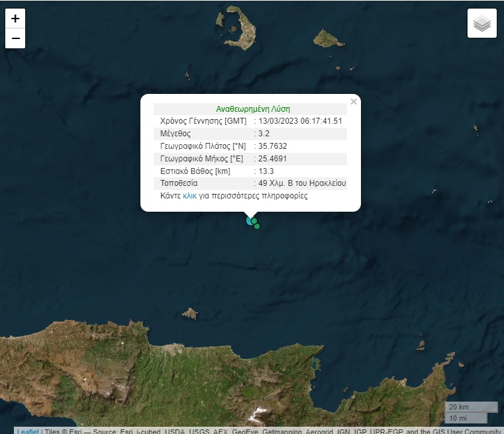
Task: Click the 'Χρόνος Γέννησης [GMT]' label
Action: coord(203,121)
